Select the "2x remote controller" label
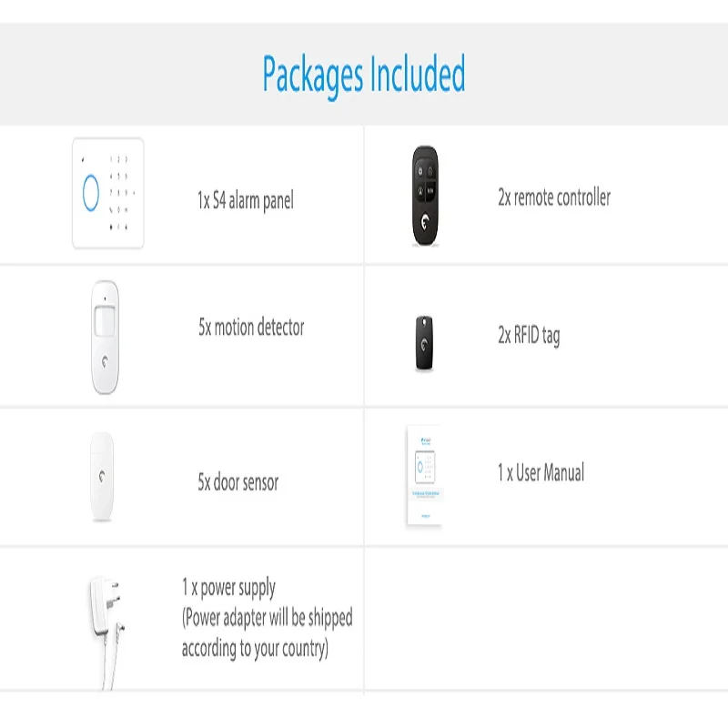Screen dimensions: 728x728 point(554,197)
